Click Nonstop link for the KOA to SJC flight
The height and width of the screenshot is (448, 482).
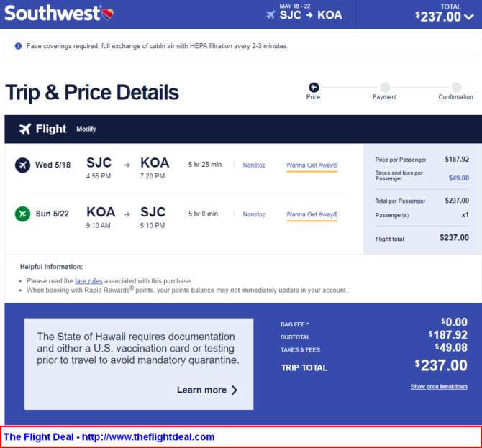click(254, 214)
